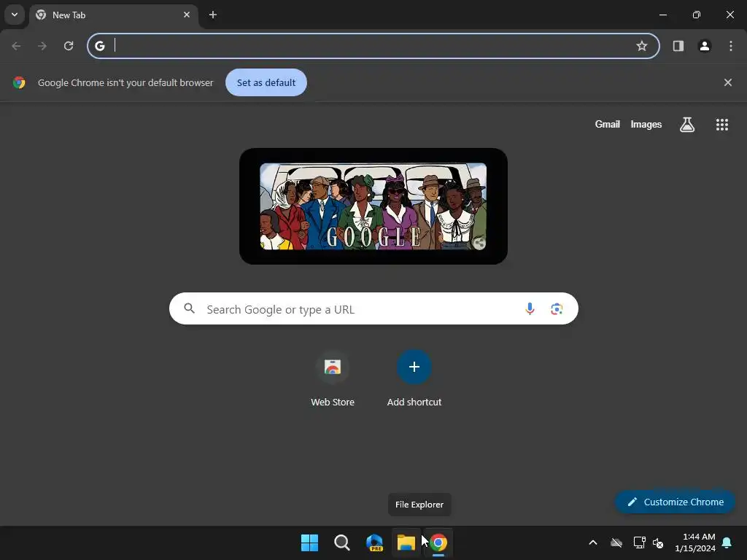Screen dimensions: 747x560
Task: Click the Google icon in address bar
Action: (100, 46)
